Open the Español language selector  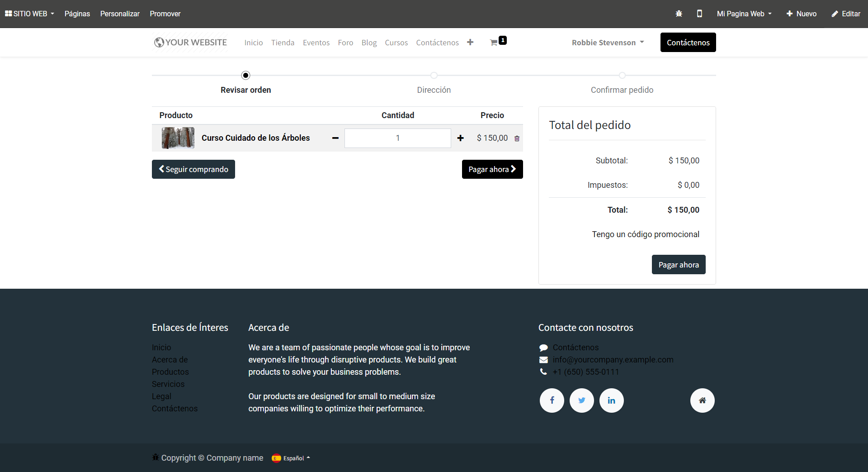[x=291, y=458]
